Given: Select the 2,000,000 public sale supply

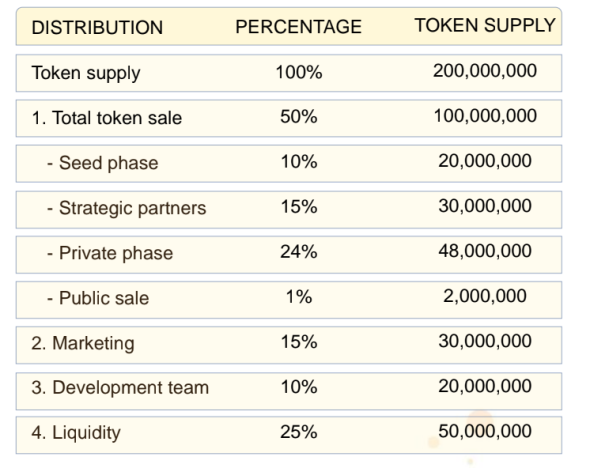Looking at the screenshot, I should tap(485, 296).
